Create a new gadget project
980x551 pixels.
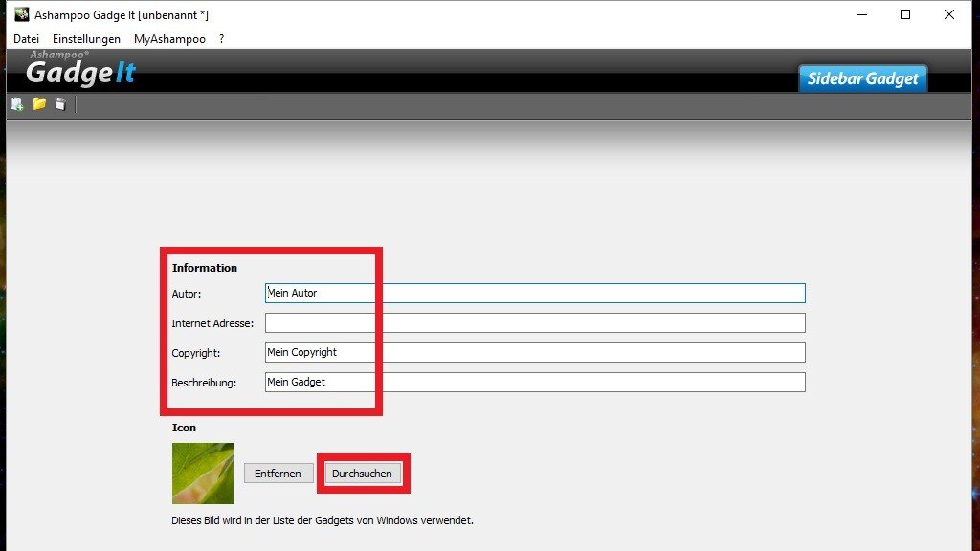[16, 104]
